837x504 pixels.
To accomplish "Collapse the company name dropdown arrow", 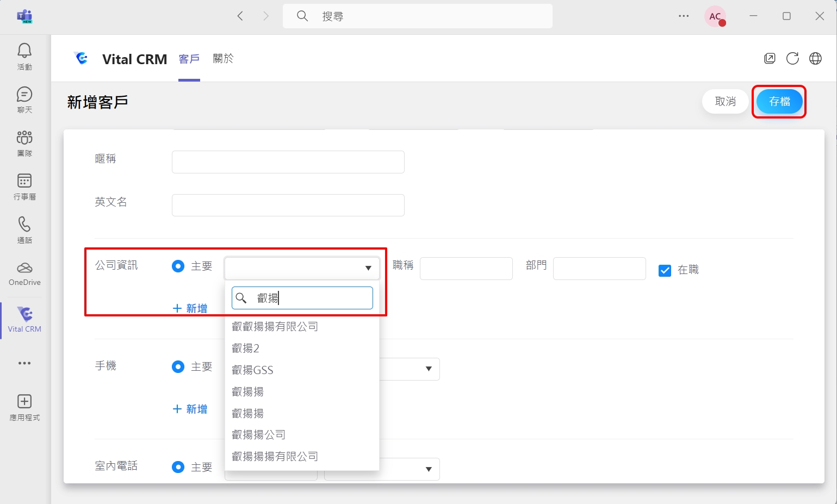I will pos(368,268).
